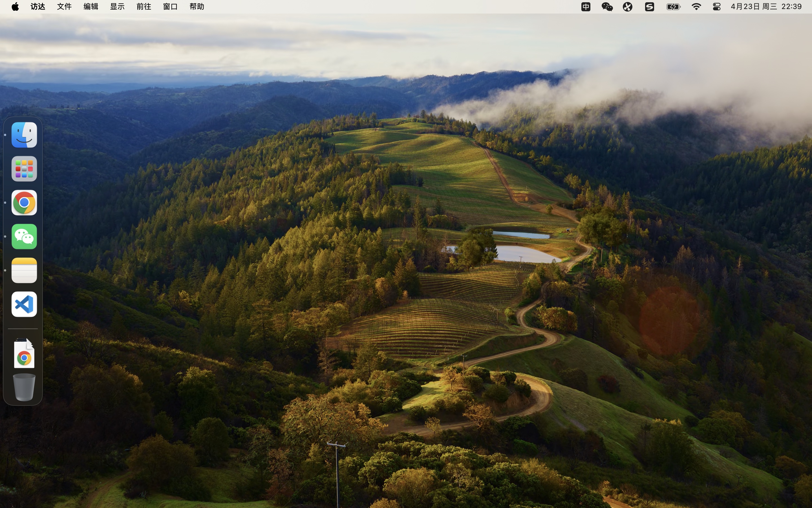Viewport: 812px width, 508px height.
Task: Open the Chrome HTML document in Dock
Action: (24, 353)
